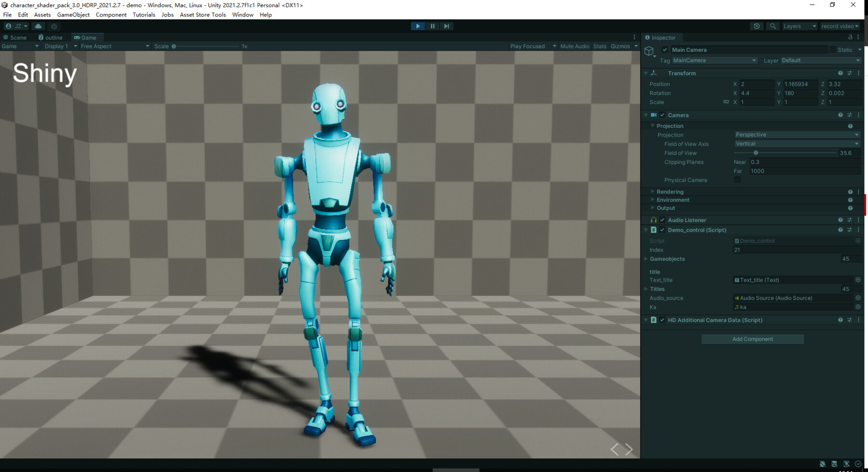Click the undo history icon in toolbar
This screenshot has width=868, height=472.
tap(757, 26)
